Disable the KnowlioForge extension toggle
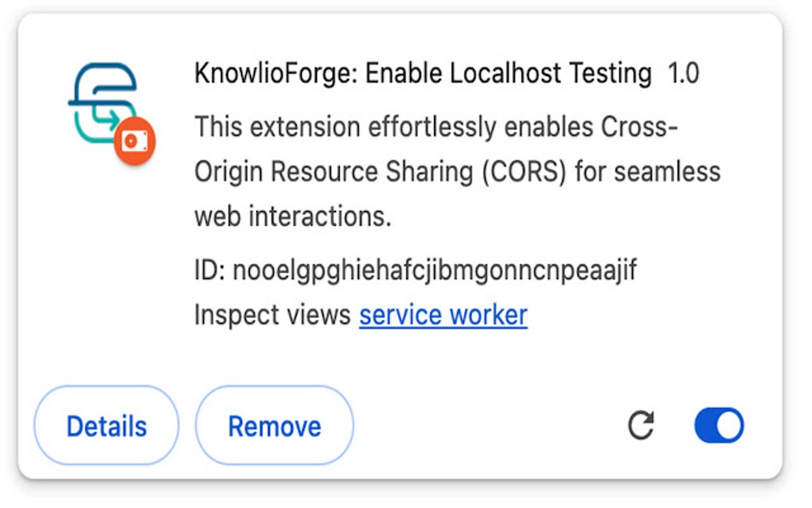This screenshot has height=508, width=812. tap(719, 426)
